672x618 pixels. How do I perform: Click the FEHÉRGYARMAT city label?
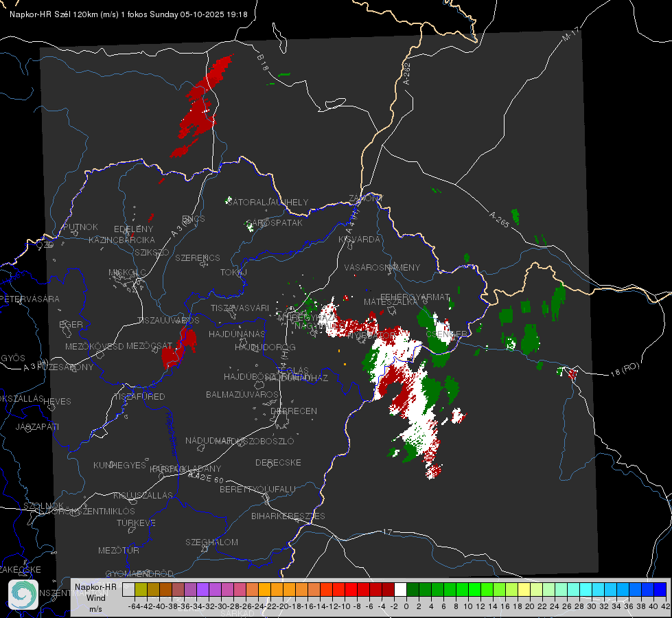pyautogui.click(x=415, y=297)
